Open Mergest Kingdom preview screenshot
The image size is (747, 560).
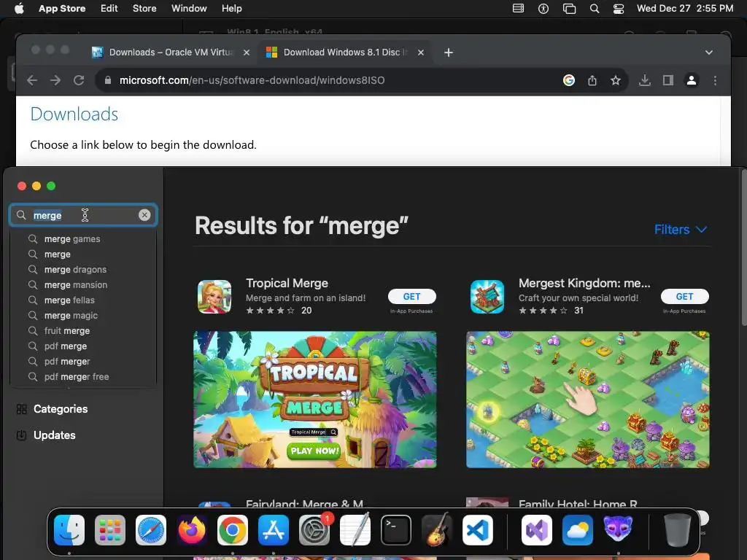[x=587, y=400]
